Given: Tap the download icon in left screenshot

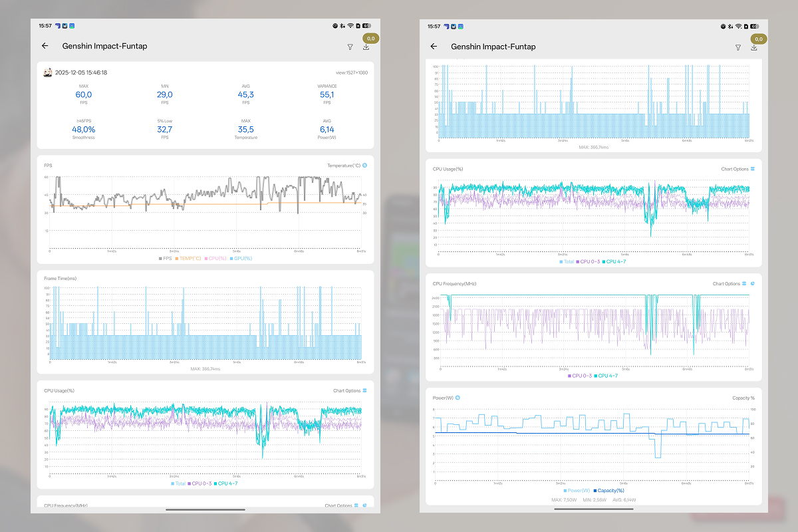Looking at the screenshot, I should coord(366,47).
